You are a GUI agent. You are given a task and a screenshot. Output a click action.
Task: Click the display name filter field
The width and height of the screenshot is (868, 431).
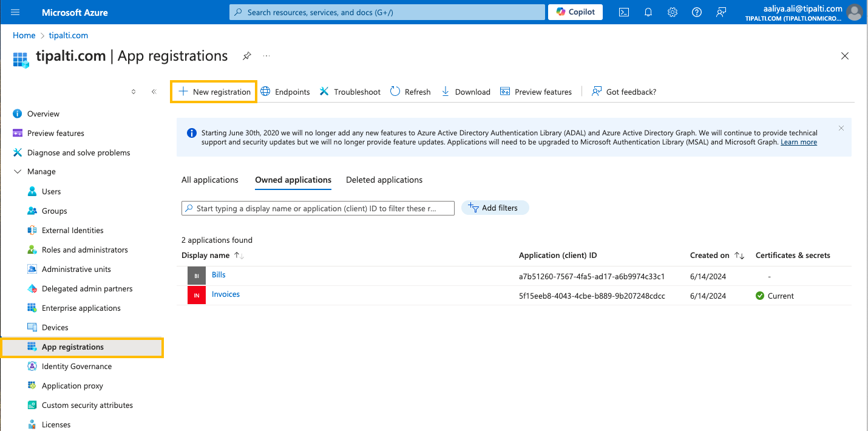coord(317,208)
